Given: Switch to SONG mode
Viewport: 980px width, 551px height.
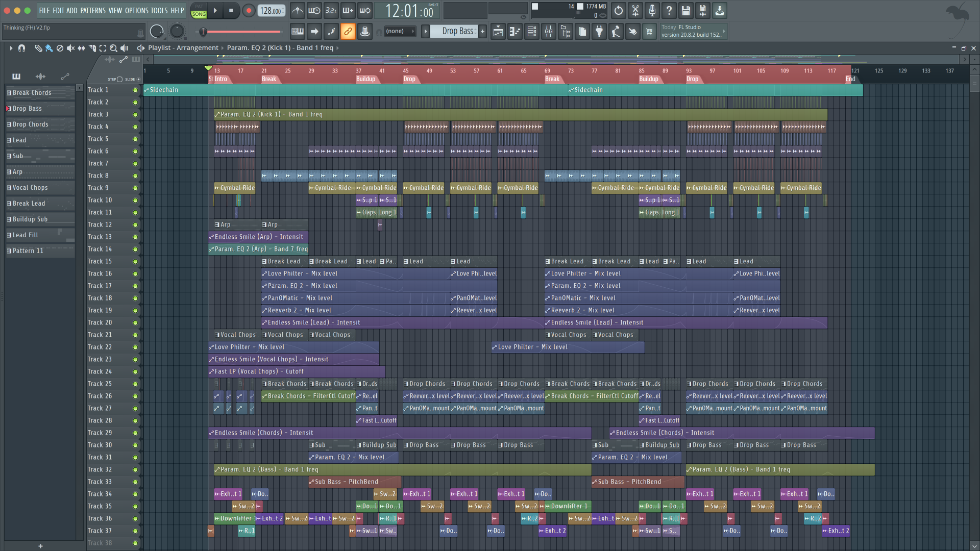Looking at the screenshot, I should (199, 14).
